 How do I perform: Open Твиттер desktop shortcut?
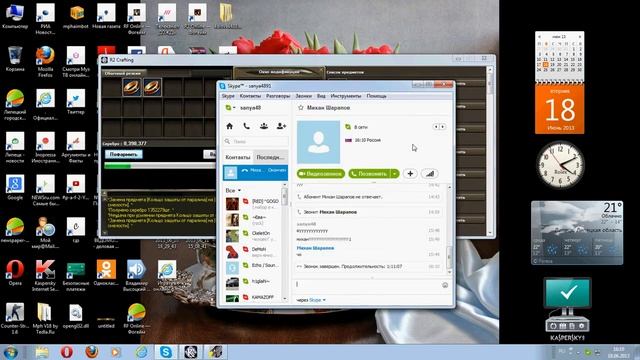pos(76,102)
